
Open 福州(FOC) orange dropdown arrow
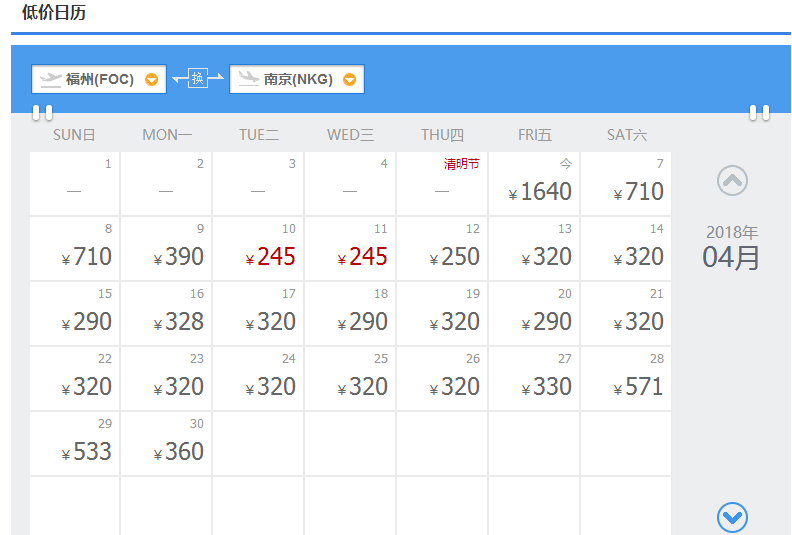(x=152, y=79)
